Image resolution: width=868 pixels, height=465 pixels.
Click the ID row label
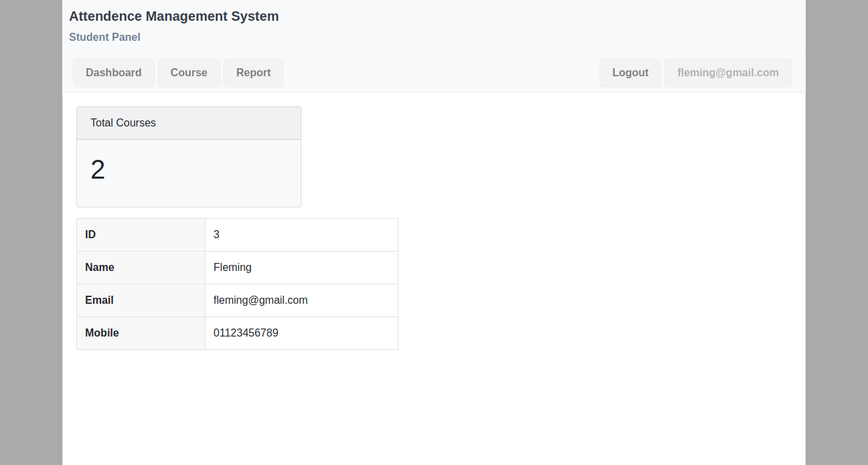click(x=90, y=235)
